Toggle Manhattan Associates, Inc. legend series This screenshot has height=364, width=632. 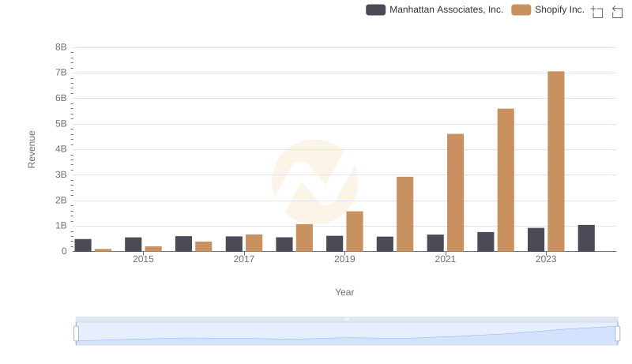point(434,9)
